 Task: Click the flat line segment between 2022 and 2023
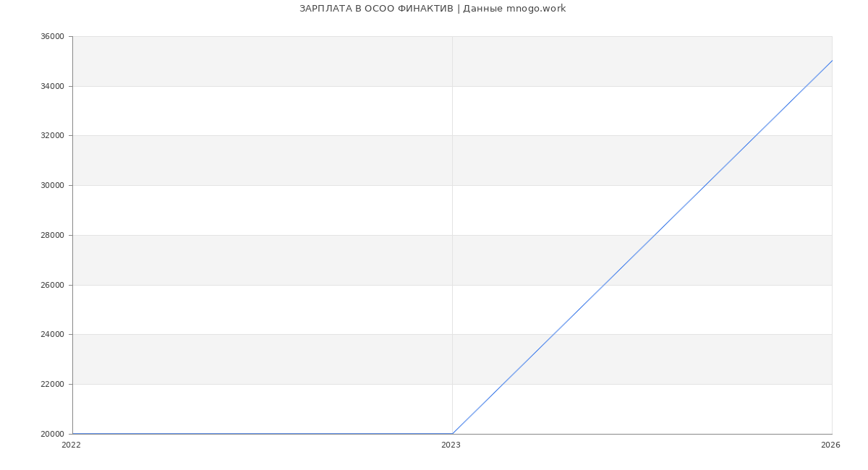point(260,434)
